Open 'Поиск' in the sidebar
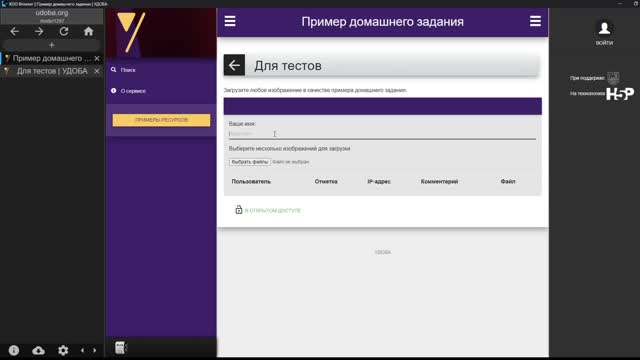640x360 pixels. pyautogui.click(x=128, y=70)
